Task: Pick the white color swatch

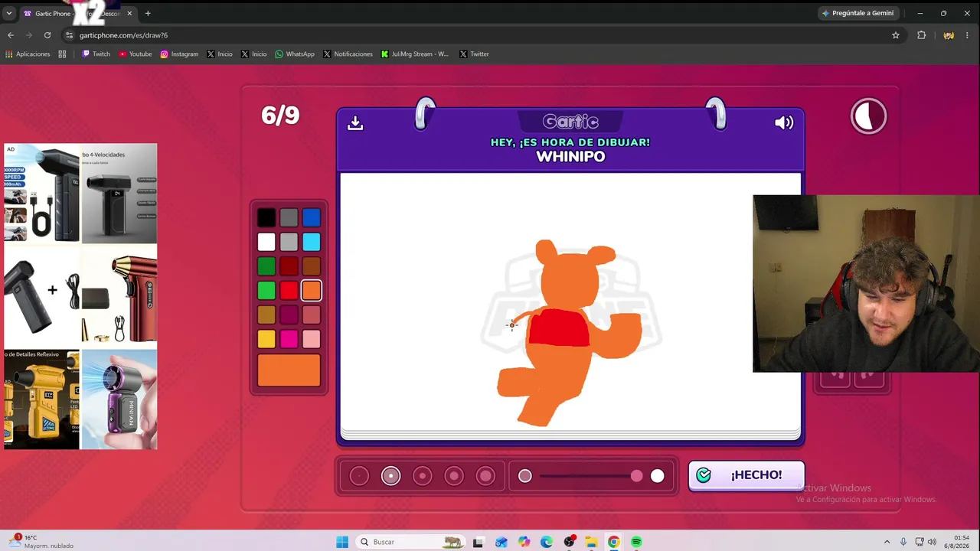Action: [x=266, y=243]
